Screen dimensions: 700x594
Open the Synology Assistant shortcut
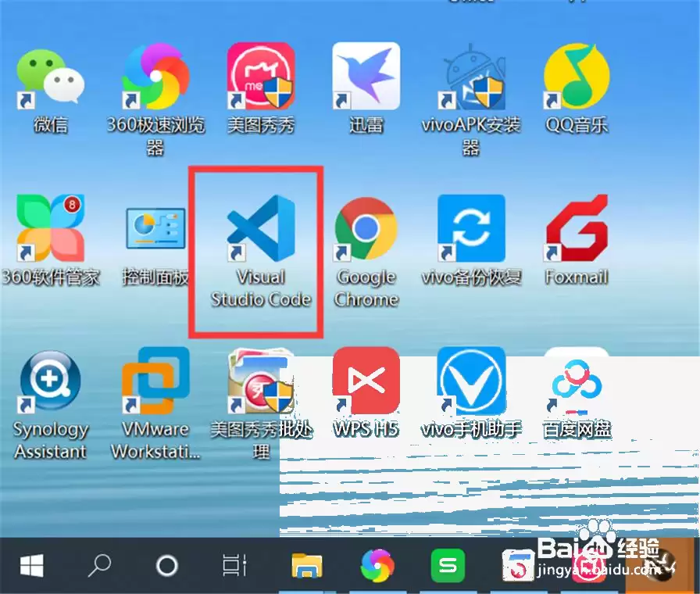click(51, 381)
